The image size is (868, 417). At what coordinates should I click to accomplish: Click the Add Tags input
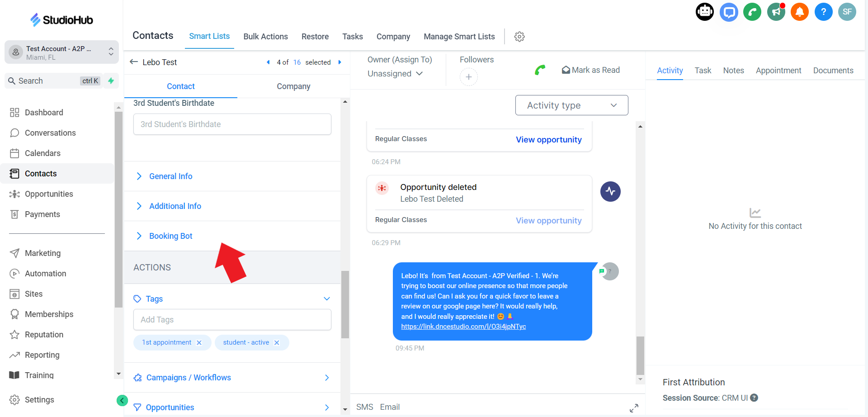click(x=232, y=319)
